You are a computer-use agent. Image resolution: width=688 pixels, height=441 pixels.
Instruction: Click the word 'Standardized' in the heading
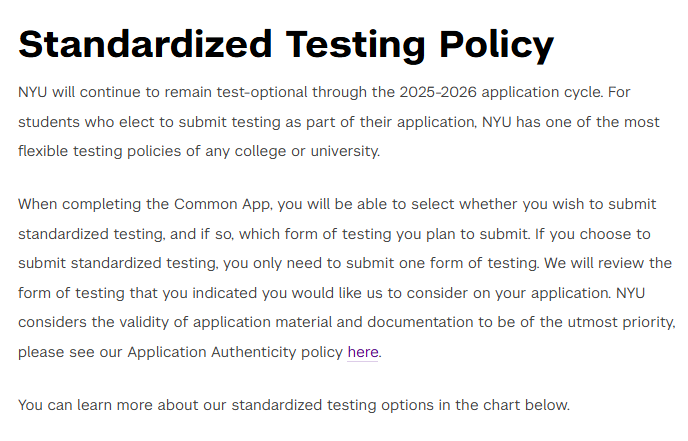click(145, 44)
